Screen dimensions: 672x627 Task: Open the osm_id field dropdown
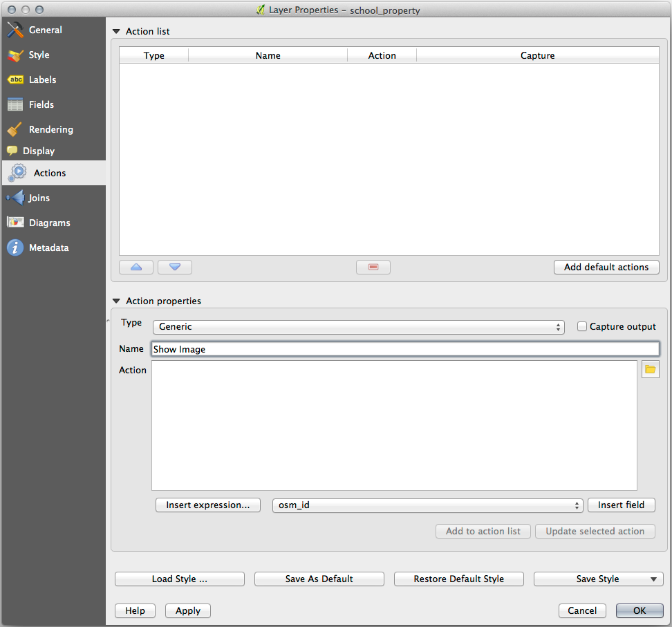point(428,505)
